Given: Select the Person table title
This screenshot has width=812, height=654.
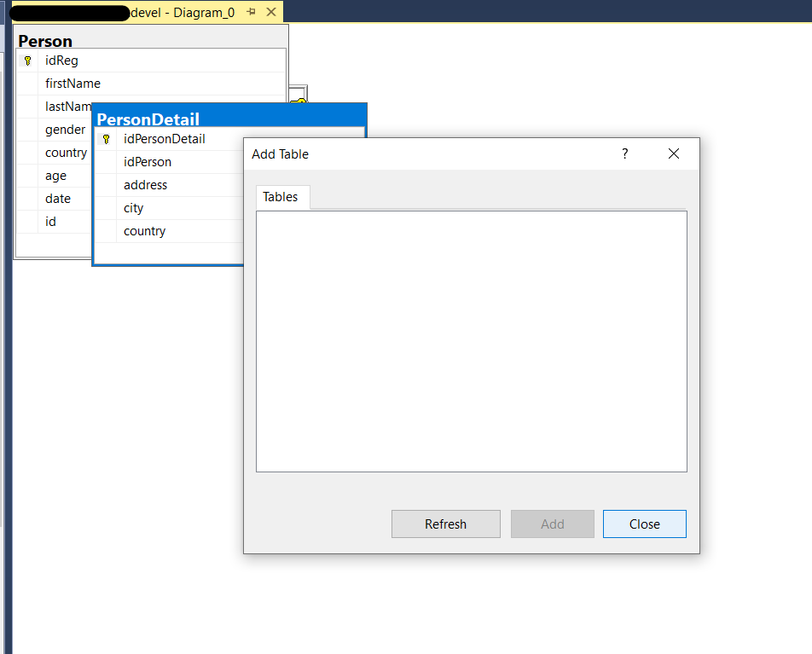Looking at the screenshot, I should (x=46, y=41).
